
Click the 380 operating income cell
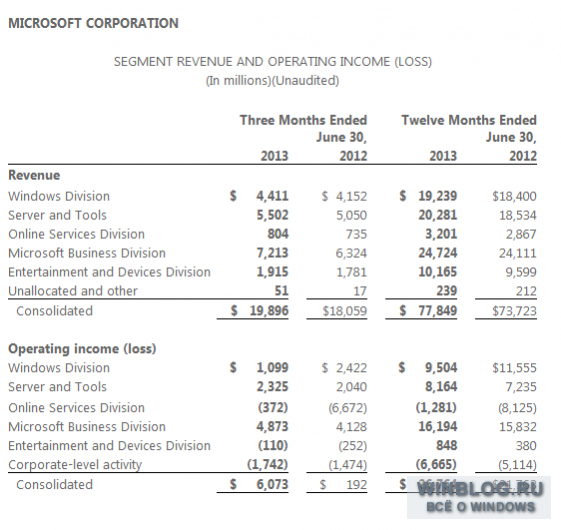click(x=526, y=446)
